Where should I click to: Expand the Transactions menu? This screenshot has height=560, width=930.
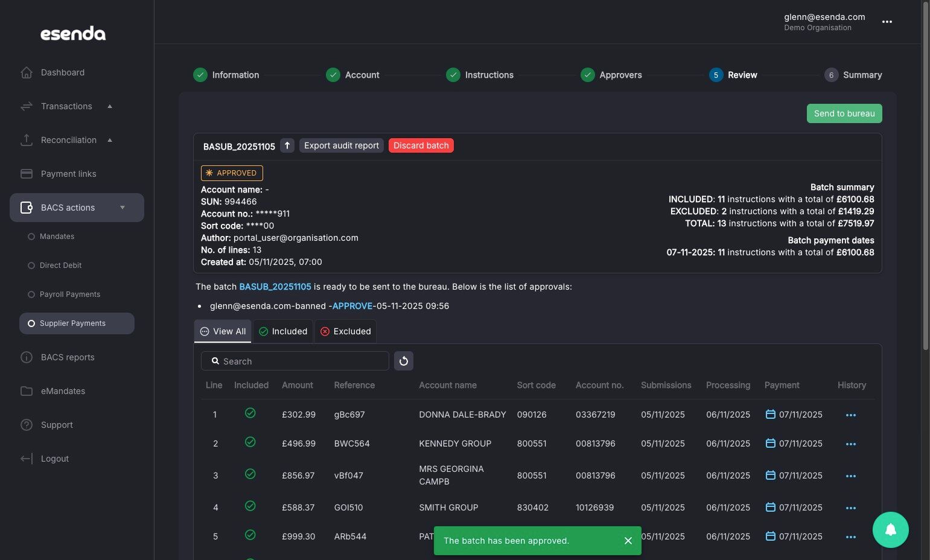click(x=77, y=106)
